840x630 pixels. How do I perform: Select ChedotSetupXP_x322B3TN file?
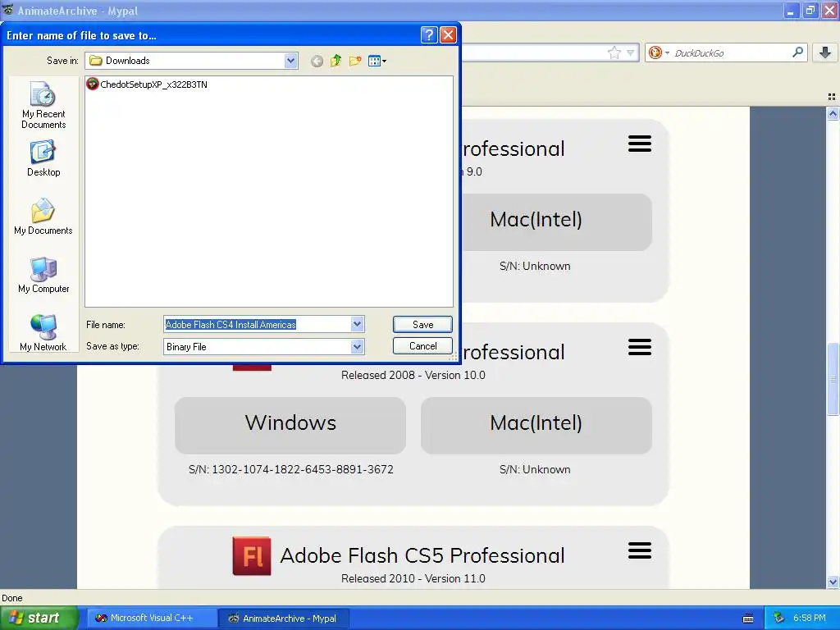[148, 84]
